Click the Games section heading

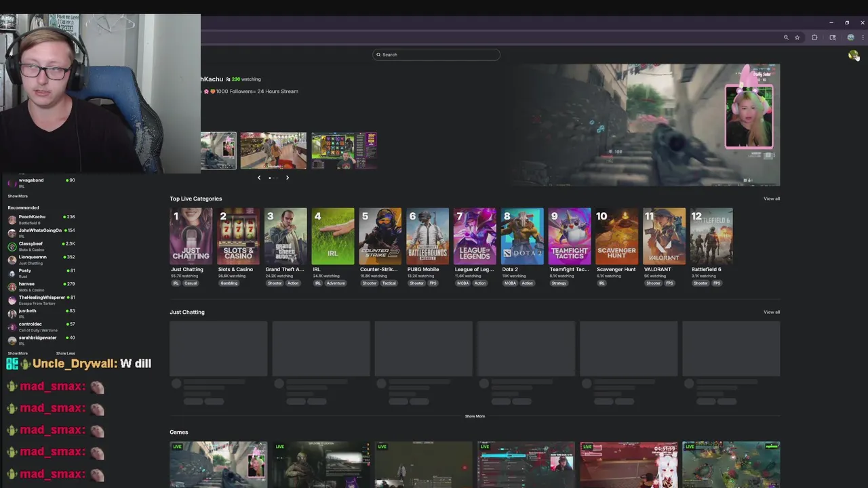pos(179,432)
